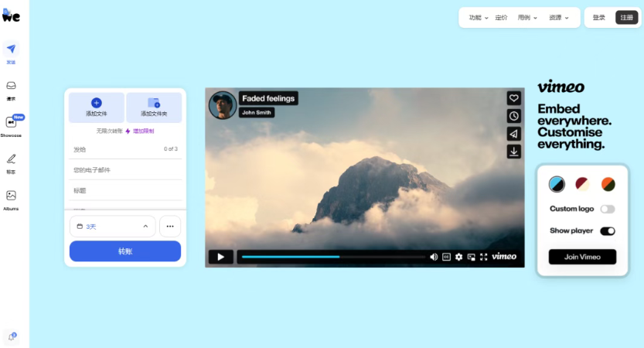Select the blue and black color swatch
644x348 pixels.
[x=557, y=184]
